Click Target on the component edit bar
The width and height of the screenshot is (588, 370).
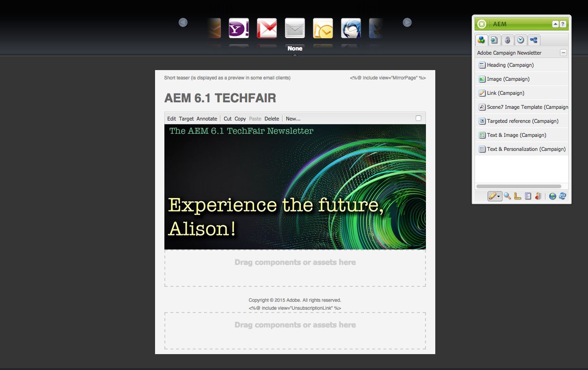186,119
